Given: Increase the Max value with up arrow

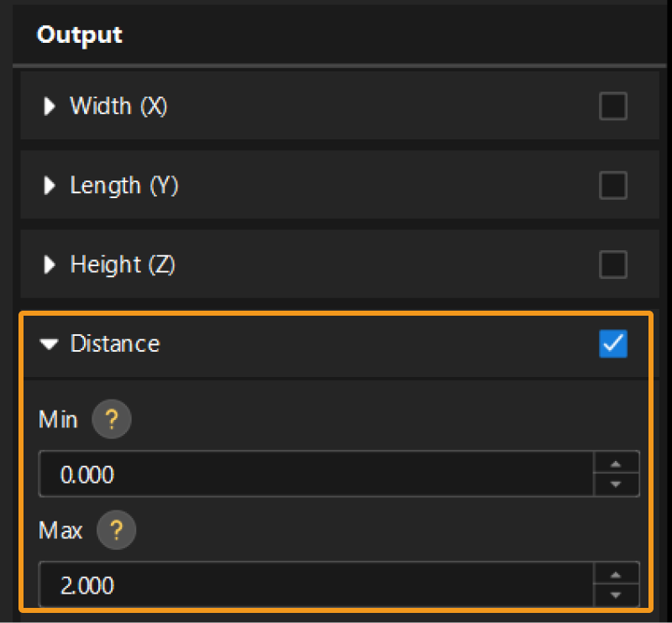Looking at the screenshot, I should click(616, 574).
